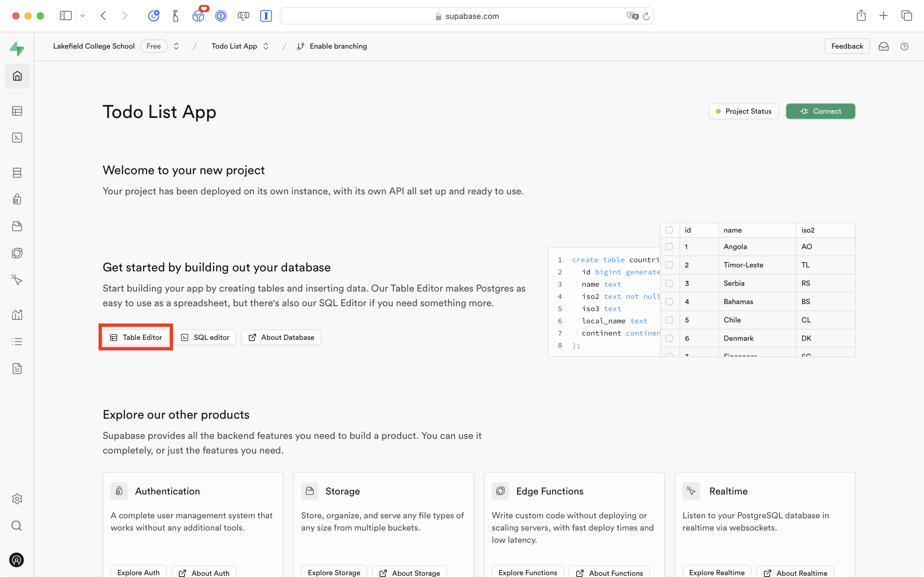Open SQL Editor icon in left sidebar
The image size is (924, 577).
point(17,138)
